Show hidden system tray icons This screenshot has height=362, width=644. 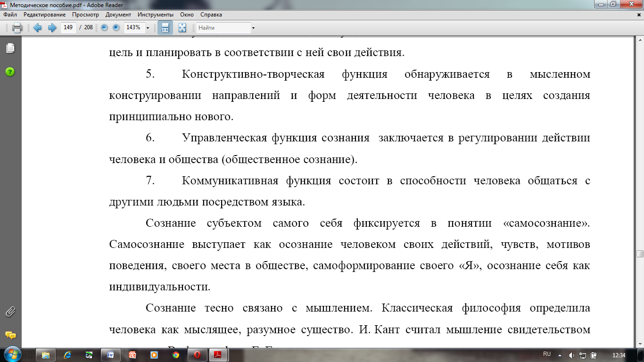(560, 355)
